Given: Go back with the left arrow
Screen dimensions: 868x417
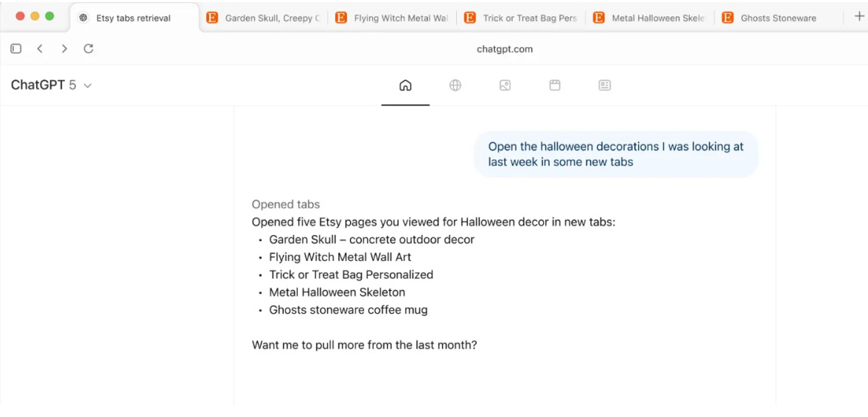Looking at the screenshot, I should [40, 49].
